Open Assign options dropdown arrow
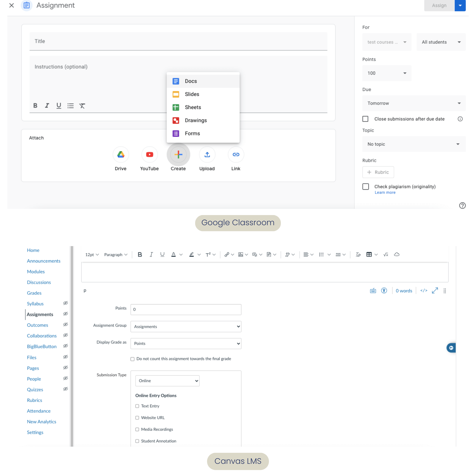Image resolution: width=476 pixels, height=476 pixels. [x=460, y=5]
